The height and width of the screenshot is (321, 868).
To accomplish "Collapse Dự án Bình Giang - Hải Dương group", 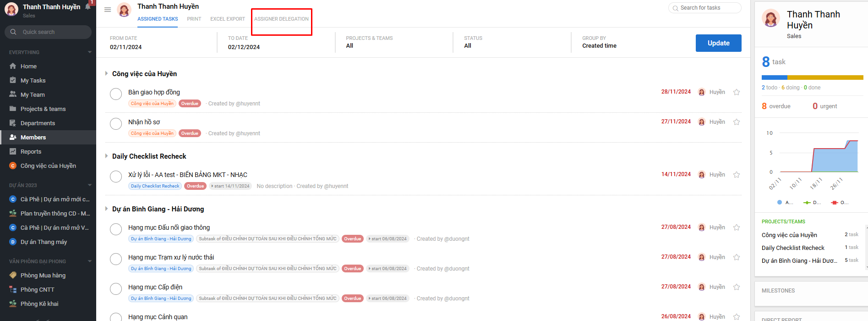I will coord(106,209).
